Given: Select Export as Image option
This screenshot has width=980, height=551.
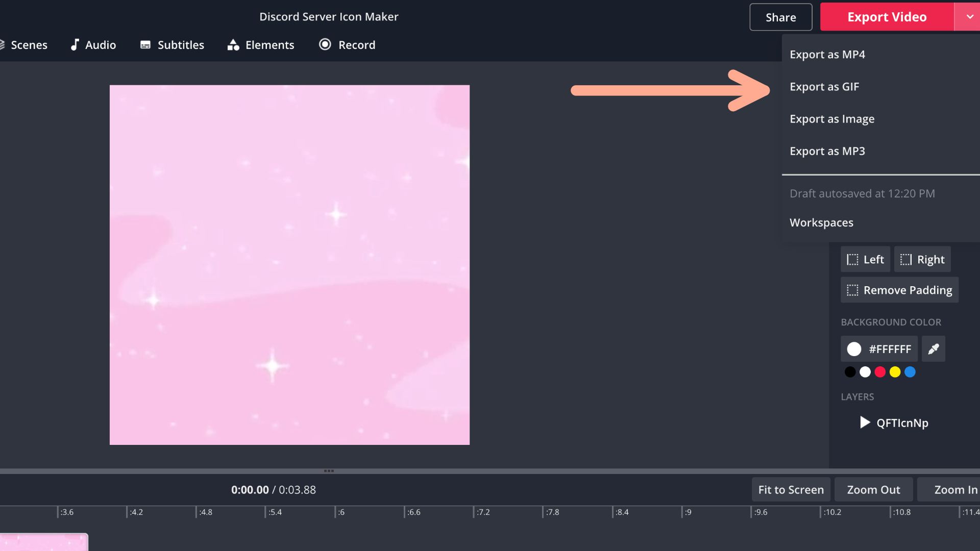Looking at the screenshot, I should [x=832, y=119].
